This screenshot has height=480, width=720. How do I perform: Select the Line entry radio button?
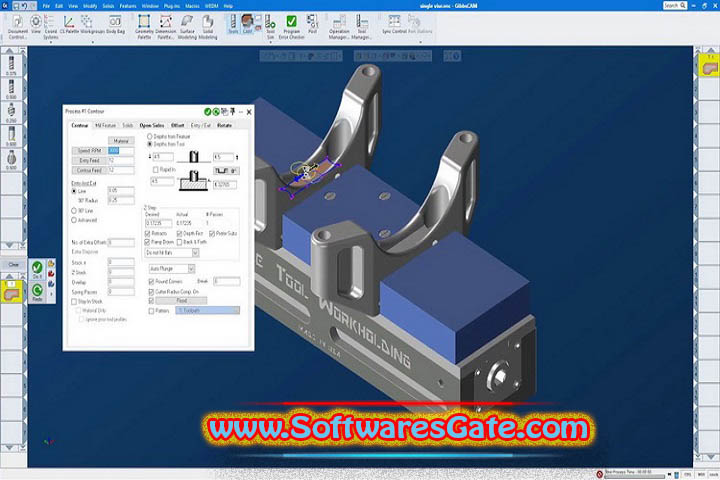tap(74, 191)
